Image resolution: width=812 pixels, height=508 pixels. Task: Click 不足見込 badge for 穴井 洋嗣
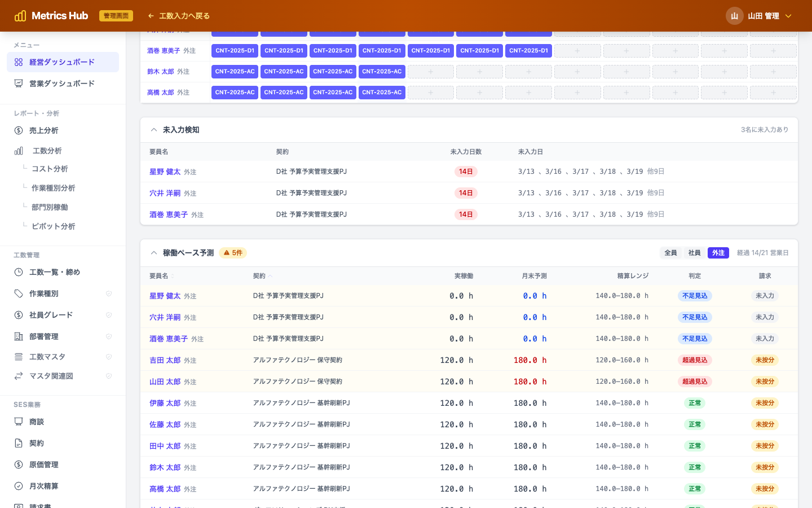pyautogui.click(x=695, y=317)
